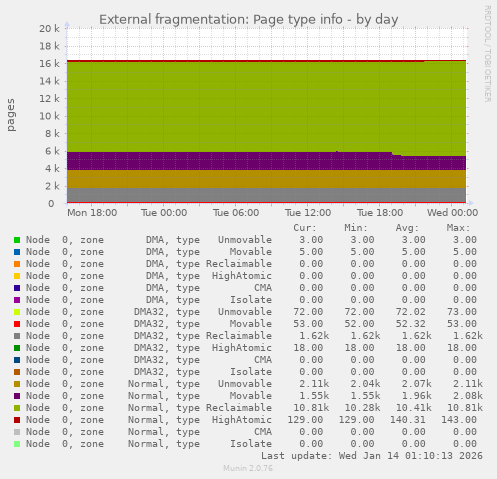The image size is (497, 479).
Task: Click the 'Tue 18:00' x-axis label
Action: [x=380, y=213]
